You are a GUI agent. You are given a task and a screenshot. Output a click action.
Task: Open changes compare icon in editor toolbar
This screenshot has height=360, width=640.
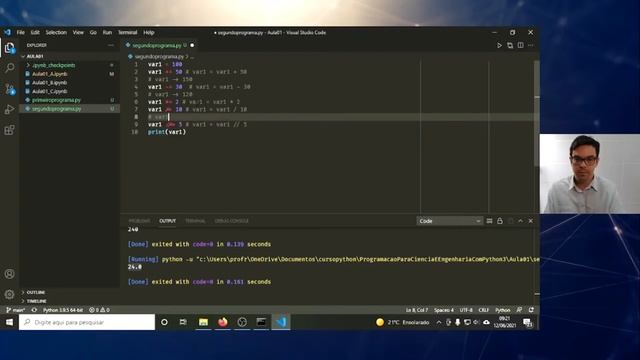point(510,45)
